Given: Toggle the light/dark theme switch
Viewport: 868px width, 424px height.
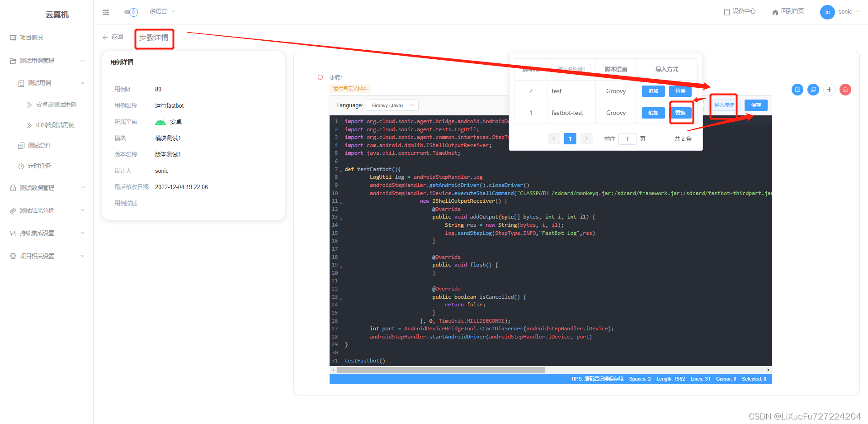Looking at the screenshot, I should click(x=131, y=12).
